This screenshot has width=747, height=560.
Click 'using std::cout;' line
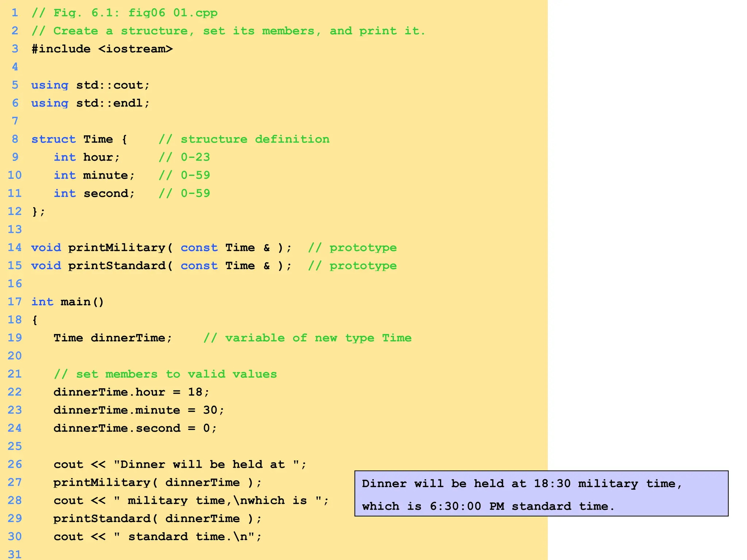tap(90, 85)
